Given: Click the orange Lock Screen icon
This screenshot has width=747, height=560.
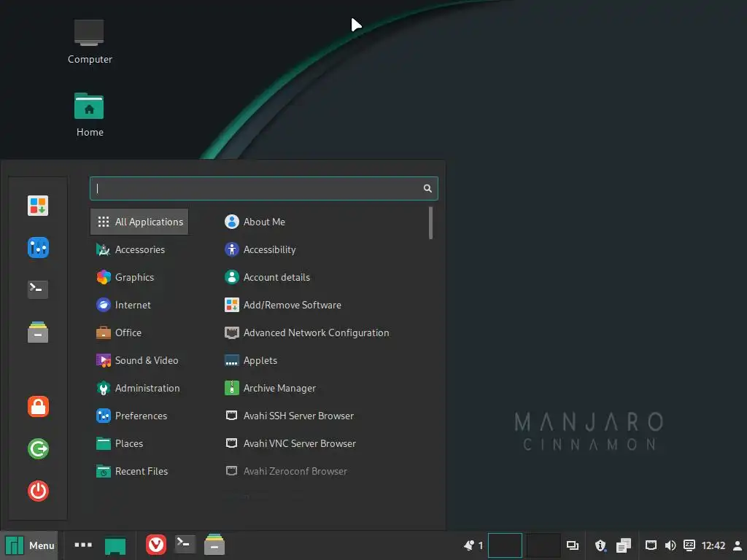Looking at the screenshot, I should (38, 407).
